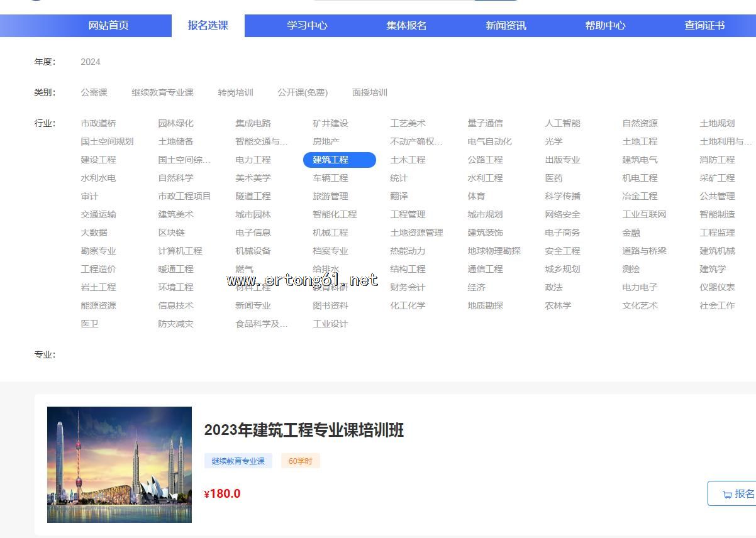Screen dimensions: 756x538
Task: Choose the 人工智能 industry
Action: (x=562, y=123)
